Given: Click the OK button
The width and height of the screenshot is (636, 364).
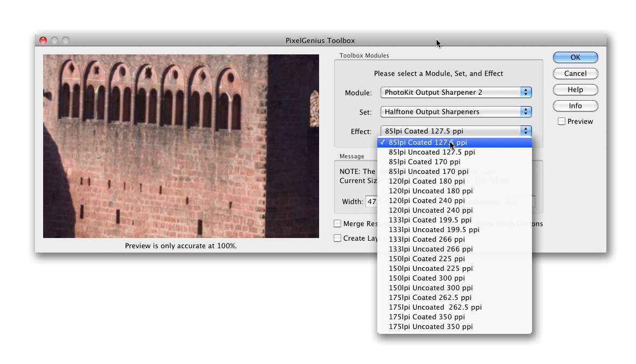Looking at the screenshot, I should tap(575, 57).
